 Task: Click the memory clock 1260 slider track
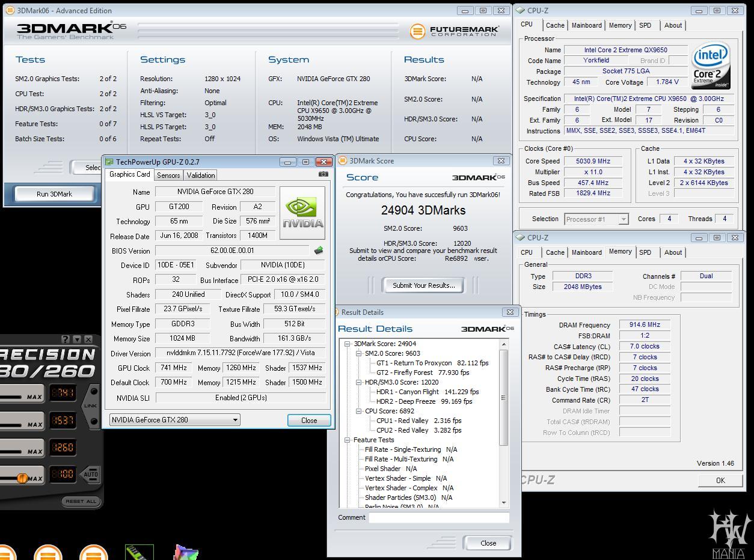click(12, 451)
